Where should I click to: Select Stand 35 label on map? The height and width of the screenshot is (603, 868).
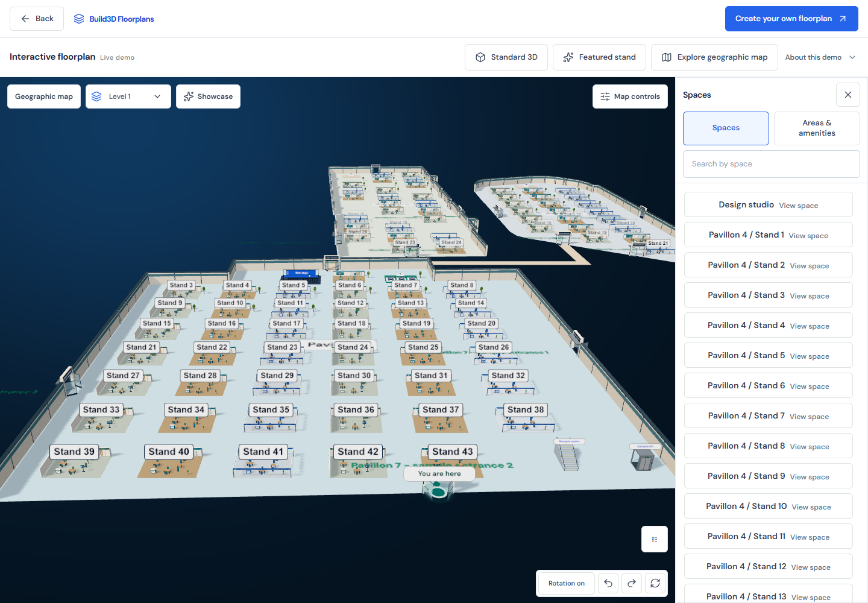pos(271,410)
